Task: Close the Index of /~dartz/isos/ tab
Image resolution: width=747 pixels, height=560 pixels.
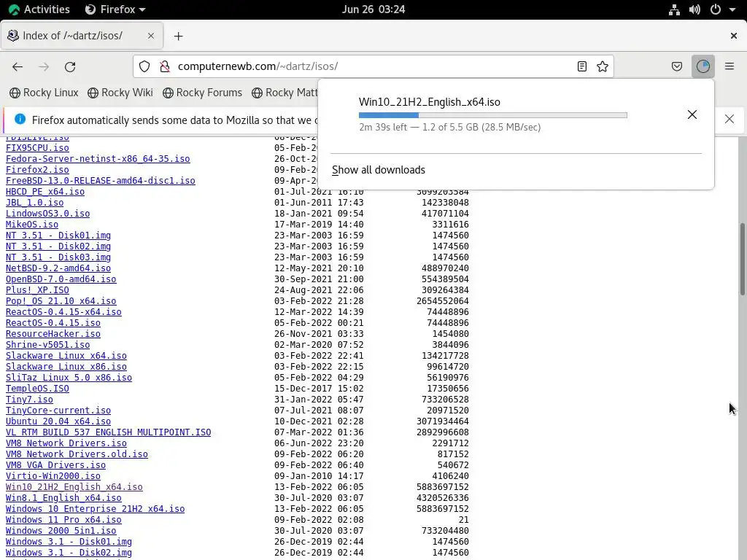Action: tap(151, 36)
